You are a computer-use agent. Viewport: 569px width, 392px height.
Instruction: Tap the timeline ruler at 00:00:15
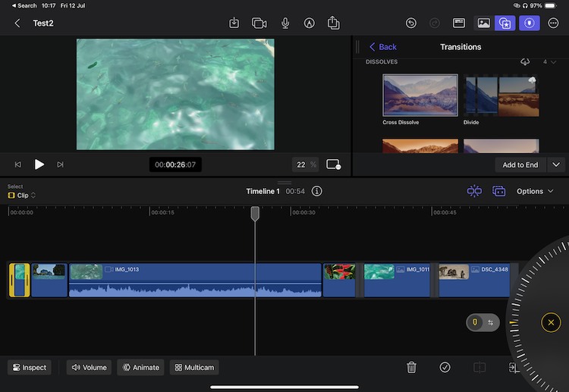pyautogui.click(x=162, y=212)
